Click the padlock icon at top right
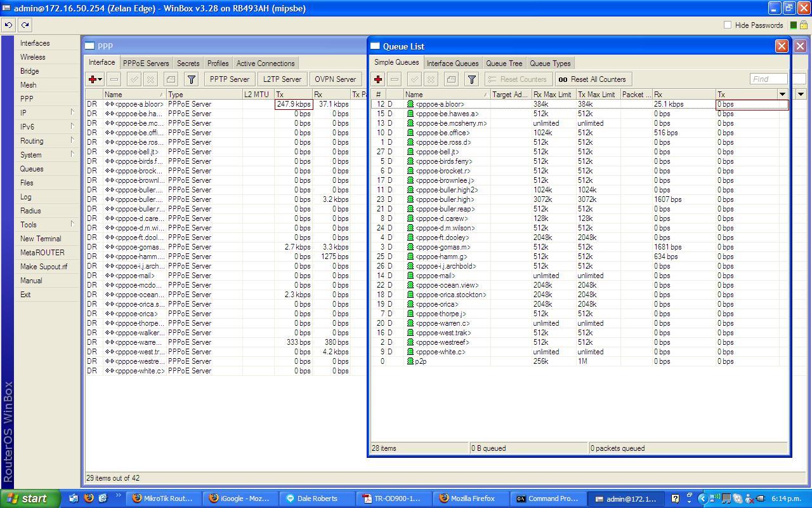This screenshot has height=508, width=812. coord(804,25)
